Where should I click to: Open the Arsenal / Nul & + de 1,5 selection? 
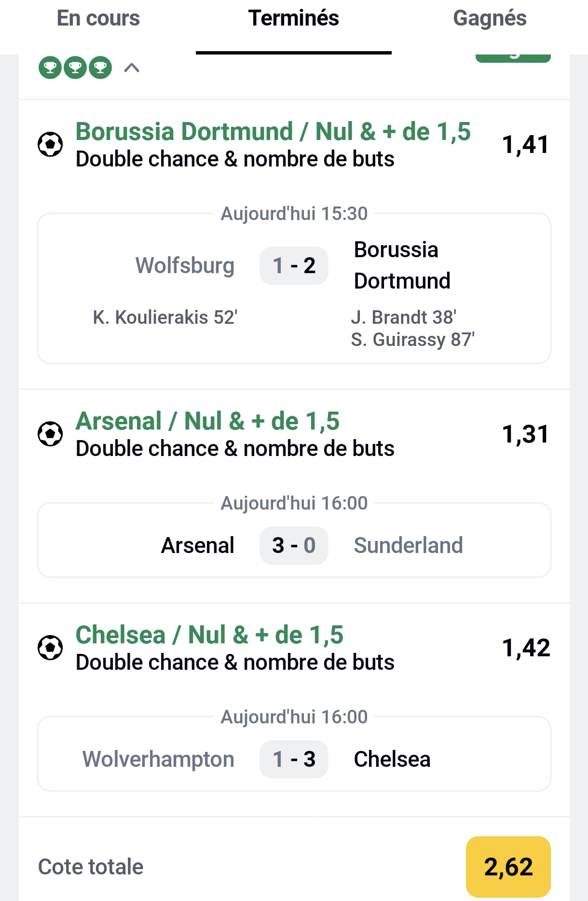(x=207, y=421)
